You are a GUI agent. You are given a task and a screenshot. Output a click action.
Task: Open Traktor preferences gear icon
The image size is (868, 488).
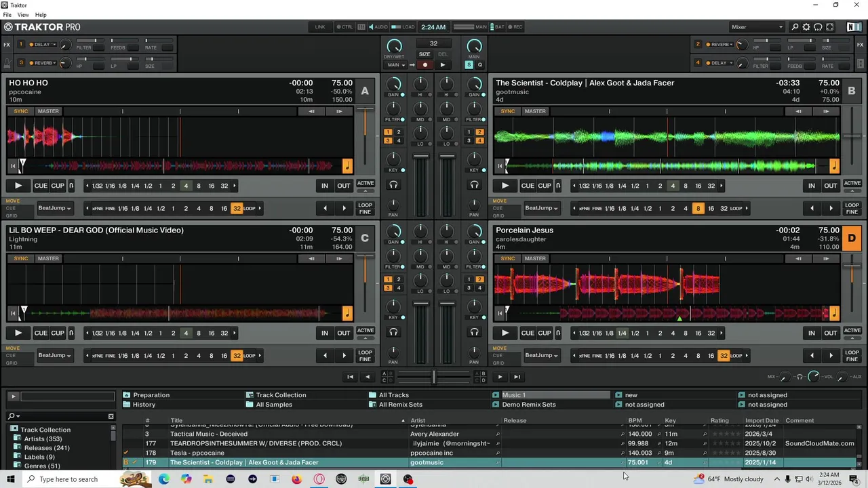tap(806, 27)
